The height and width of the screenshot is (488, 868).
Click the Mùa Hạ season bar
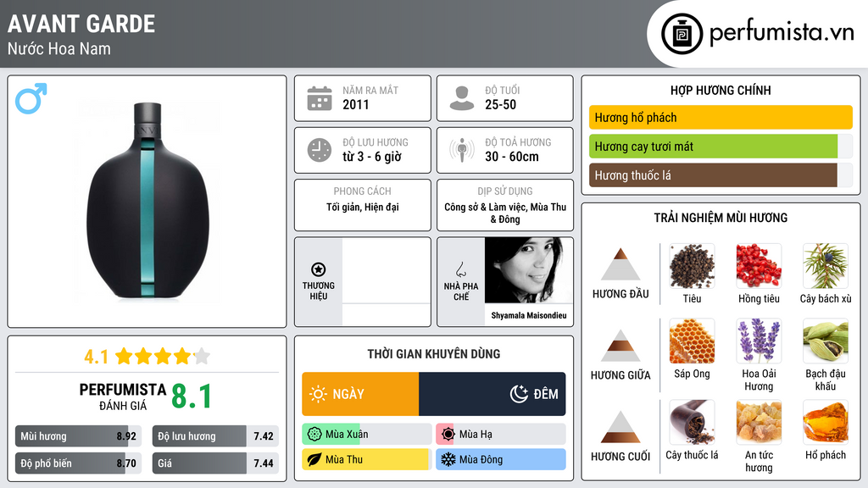coord(500,435)
